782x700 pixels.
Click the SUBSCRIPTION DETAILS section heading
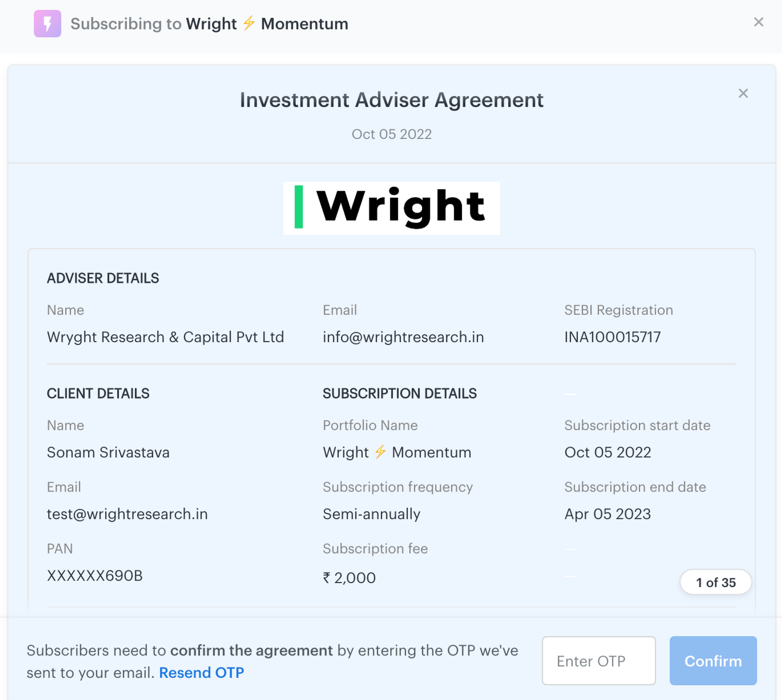pos(400,393)
